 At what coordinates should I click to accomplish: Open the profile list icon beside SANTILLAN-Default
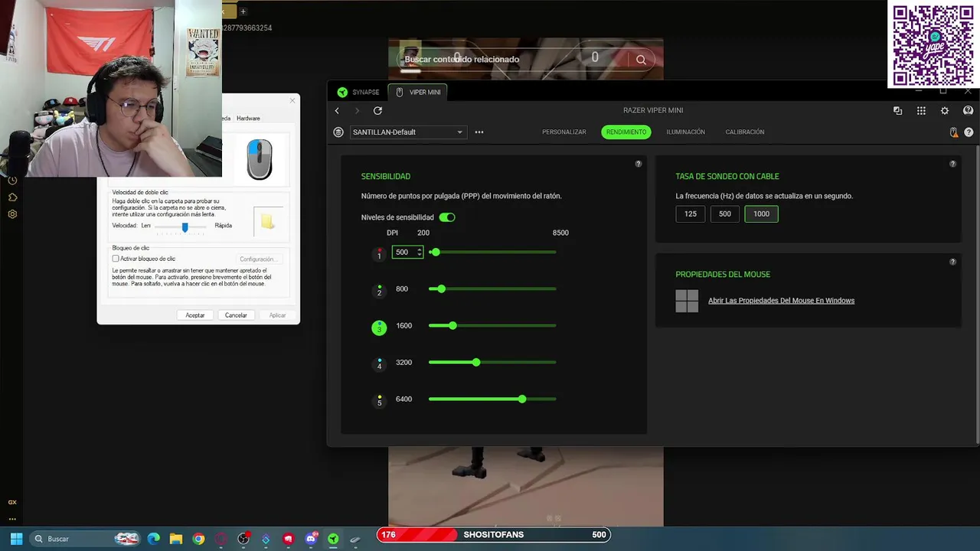click(x=338, y=132)
